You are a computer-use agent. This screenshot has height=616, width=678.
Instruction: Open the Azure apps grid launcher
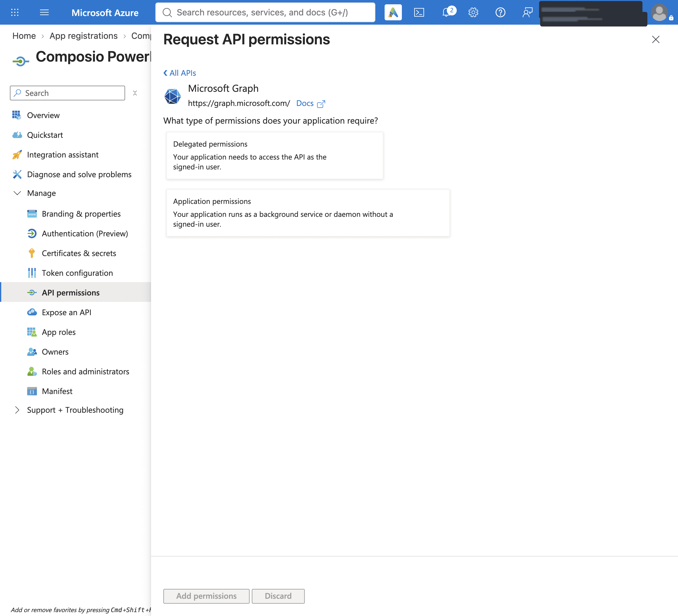pyautogui.click(x=15, y=13)
